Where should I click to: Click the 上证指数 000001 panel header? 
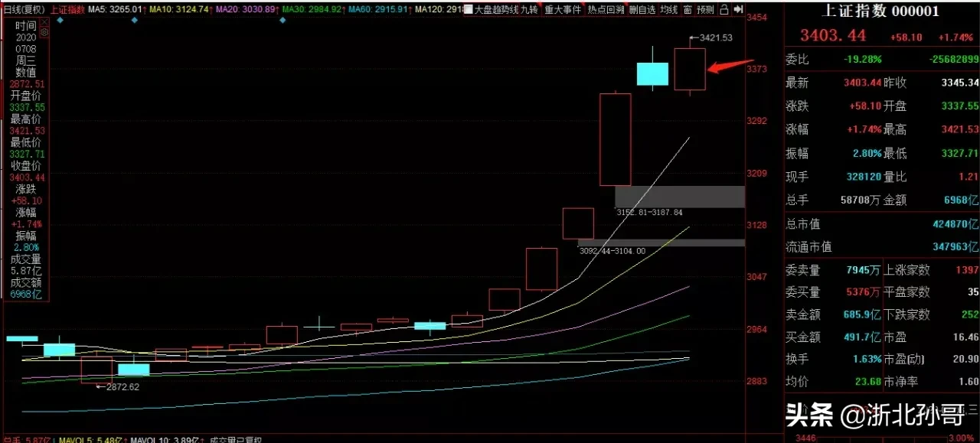point(880,11)
